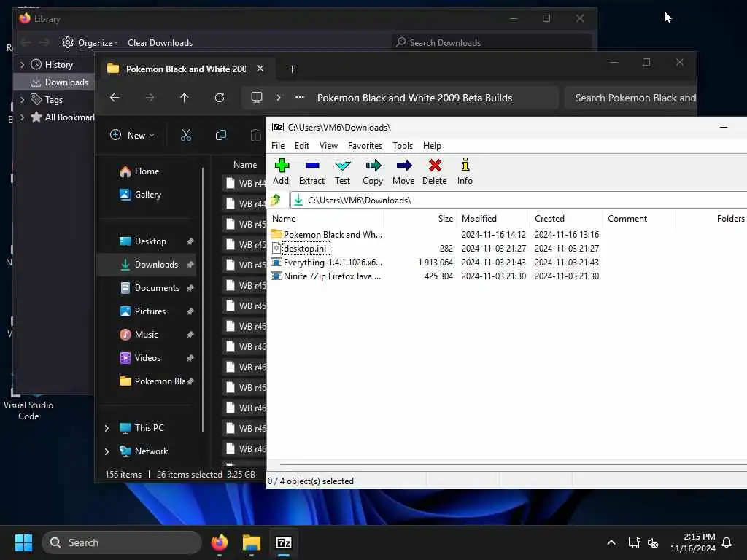Click the Cut scissors icon in File Explorer

(x=186, y=135)
